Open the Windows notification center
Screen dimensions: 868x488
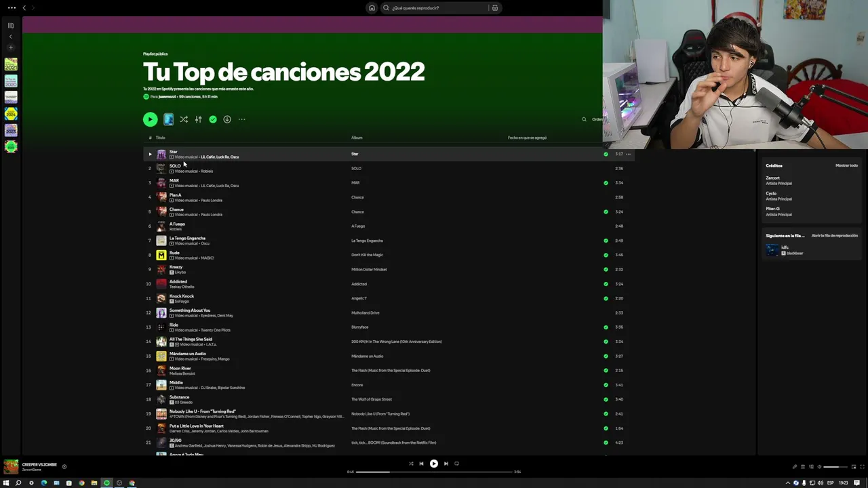pos(857,483)
